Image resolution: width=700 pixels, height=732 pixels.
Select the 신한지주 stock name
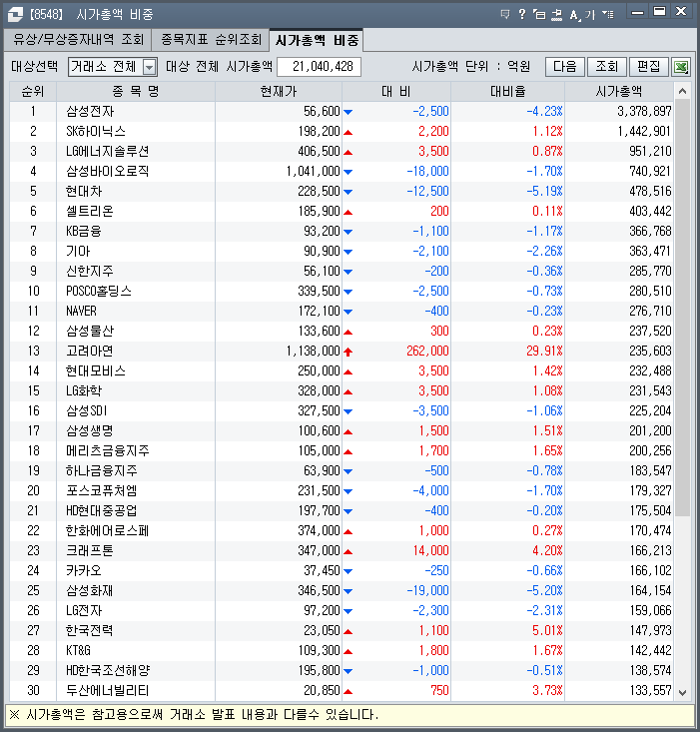coord(90,272)
